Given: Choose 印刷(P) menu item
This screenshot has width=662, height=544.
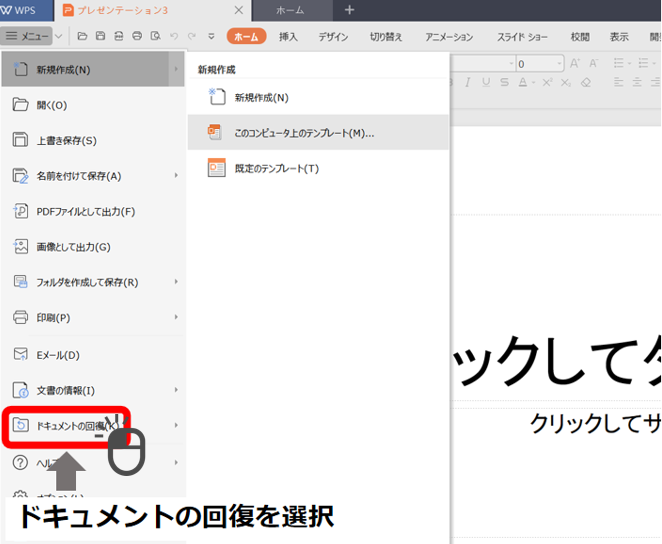Looking at the screenshot, I should 93,317.
